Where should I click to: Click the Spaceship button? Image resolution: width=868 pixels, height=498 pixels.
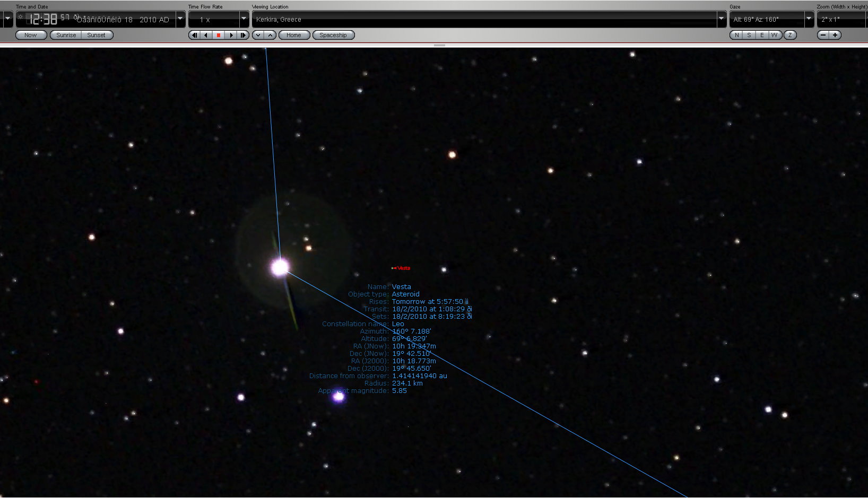click(333, 35)
